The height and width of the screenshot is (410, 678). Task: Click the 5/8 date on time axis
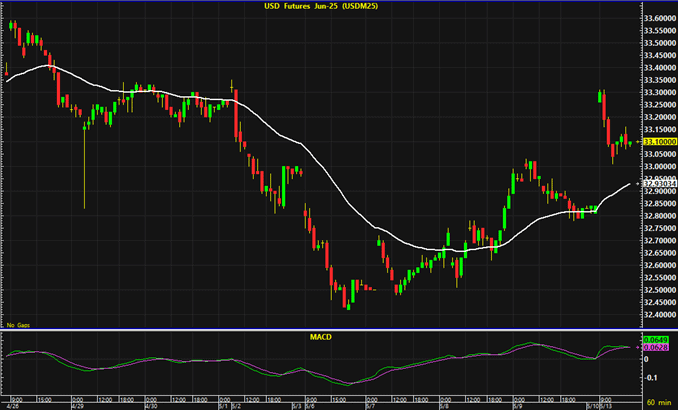[444, 406]
